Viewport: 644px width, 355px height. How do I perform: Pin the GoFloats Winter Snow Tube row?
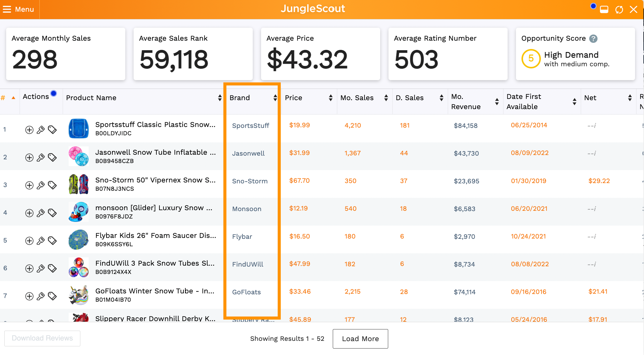pos(41,296)
